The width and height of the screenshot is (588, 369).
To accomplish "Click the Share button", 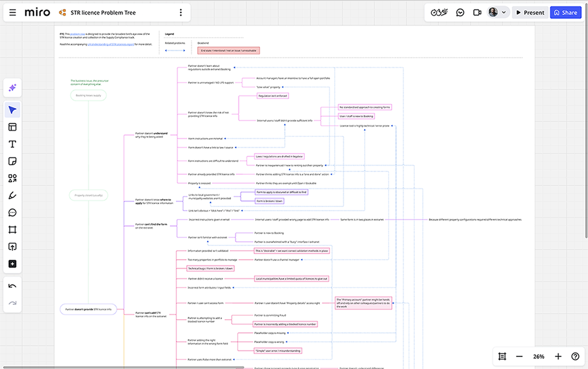I will click(565, 12).
